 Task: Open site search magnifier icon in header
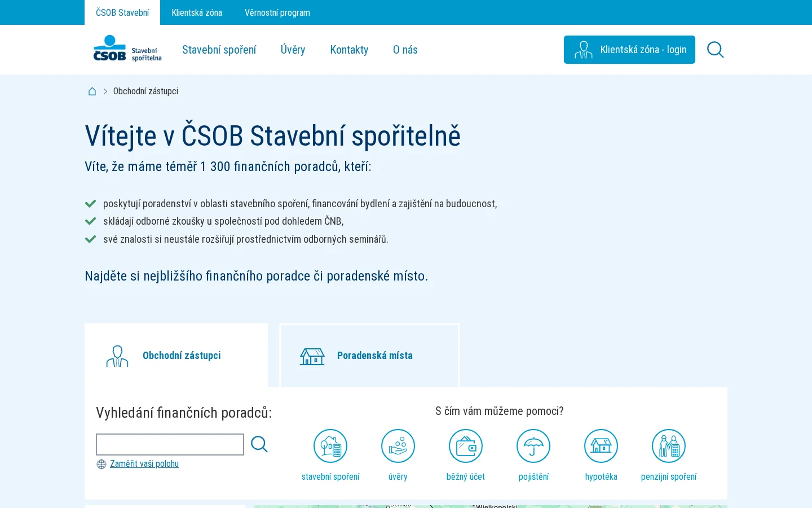click(x=715, y=50)
